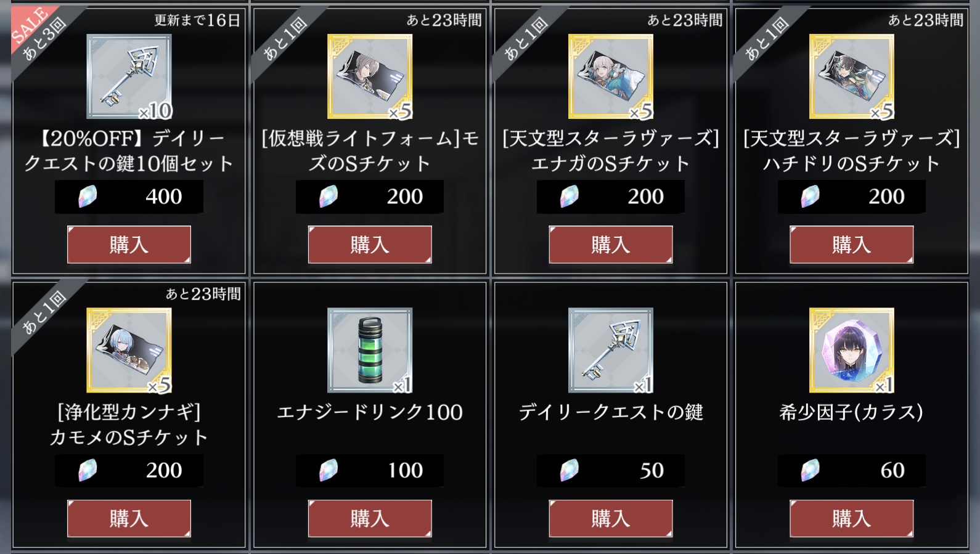Purchase ハチドリのSチケット with 購入 button
The width and height of the screenshot is (980, 554).
[852, 245]
